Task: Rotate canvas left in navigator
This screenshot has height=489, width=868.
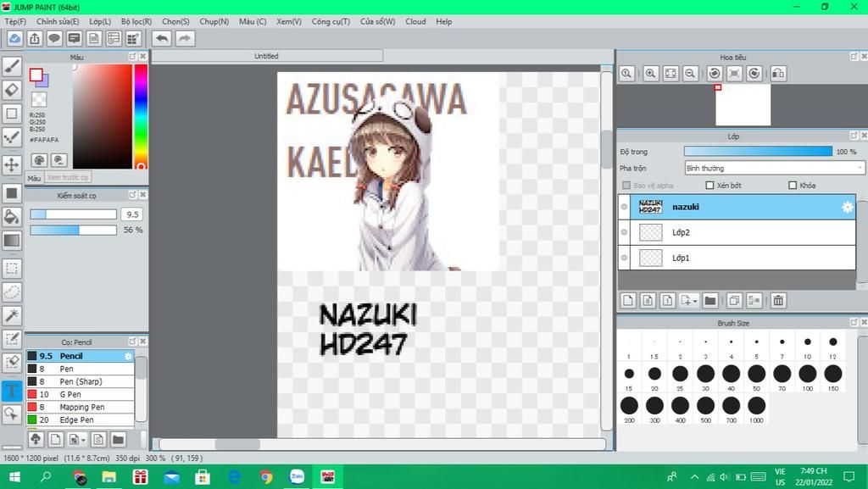Action: click(714, 73)
